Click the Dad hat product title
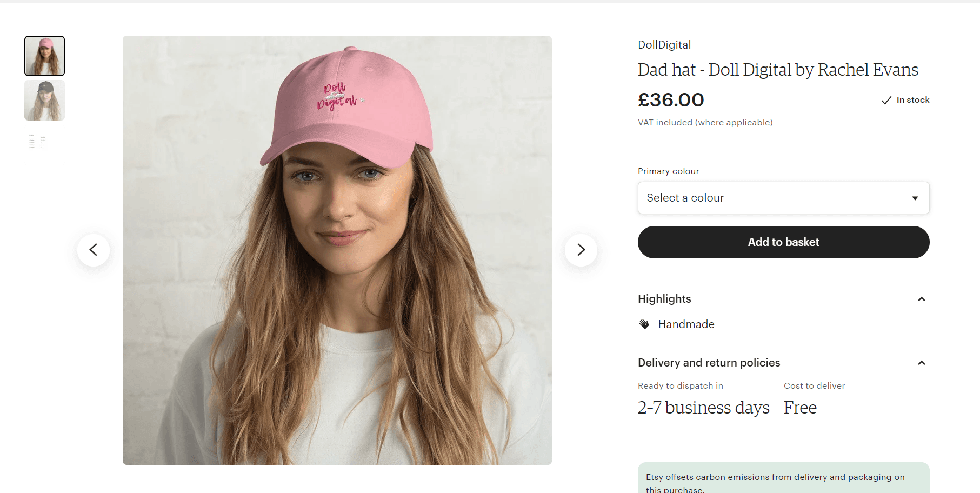The height and width of the screenshot is (493, 980). coord(778,70)
